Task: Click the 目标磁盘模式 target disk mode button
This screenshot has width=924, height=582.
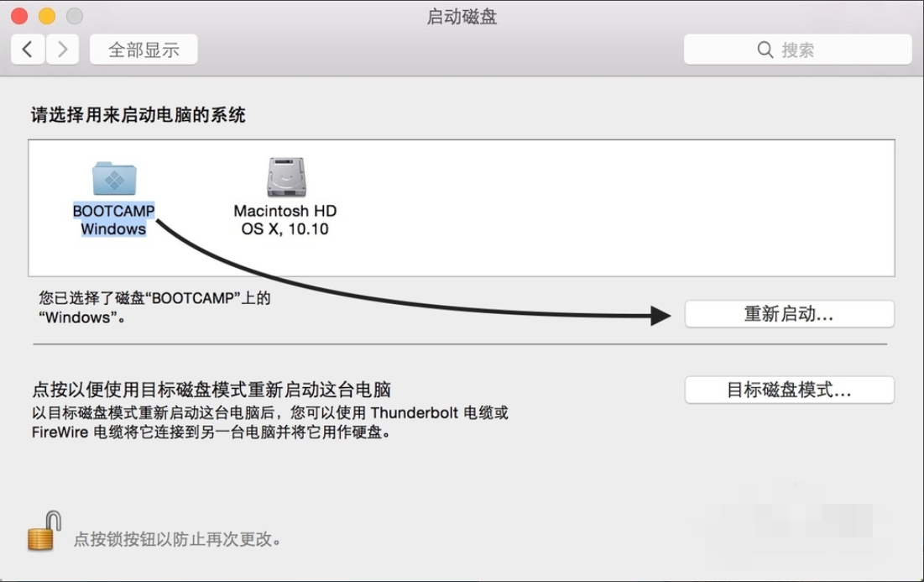Action: click(789, 390)
